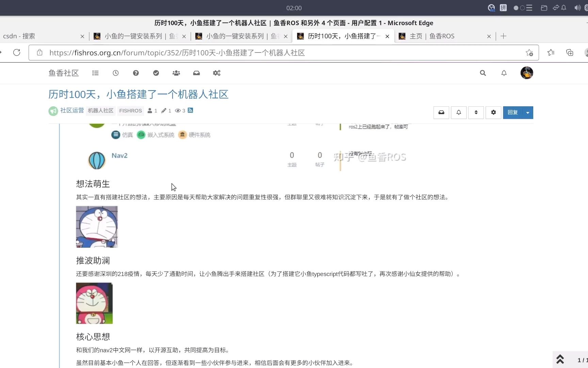The width and height of the screenshot is (588, 368).
Task: Open the clock showing 02:00
Action: (294, 8)
